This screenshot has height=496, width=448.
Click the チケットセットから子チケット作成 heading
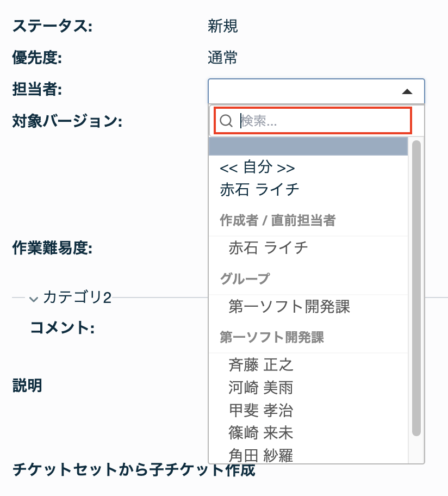134,470
